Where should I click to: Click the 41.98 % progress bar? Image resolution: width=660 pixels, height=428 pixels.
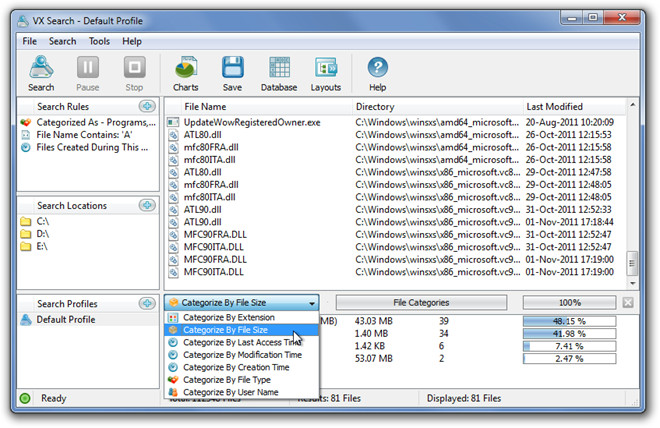570,334
